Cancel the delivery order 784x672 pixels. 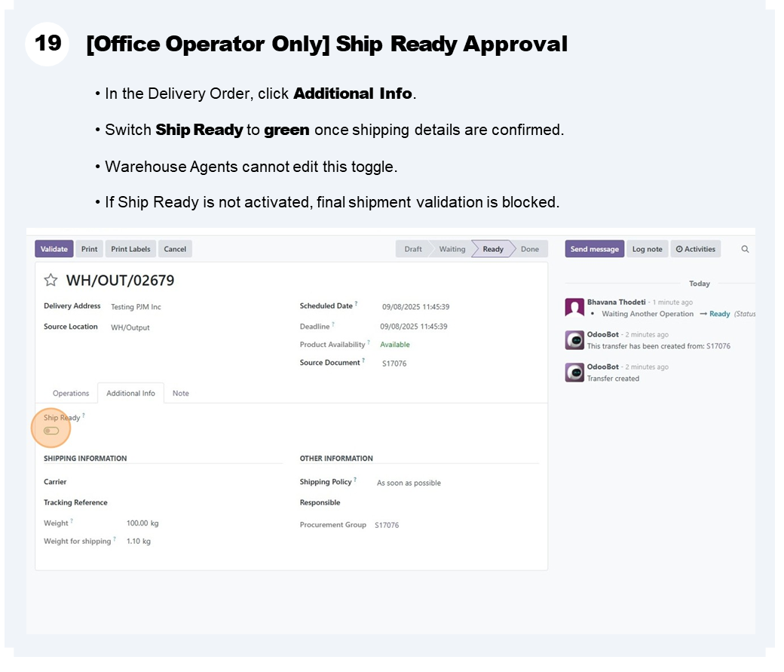175,249
